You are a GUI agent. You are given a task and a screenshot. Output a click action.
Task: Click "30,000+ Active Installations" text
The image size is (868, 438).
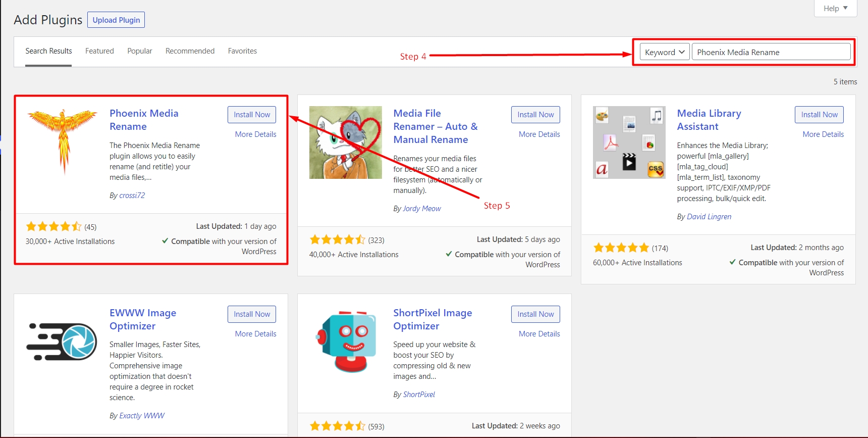click(70, 241)
